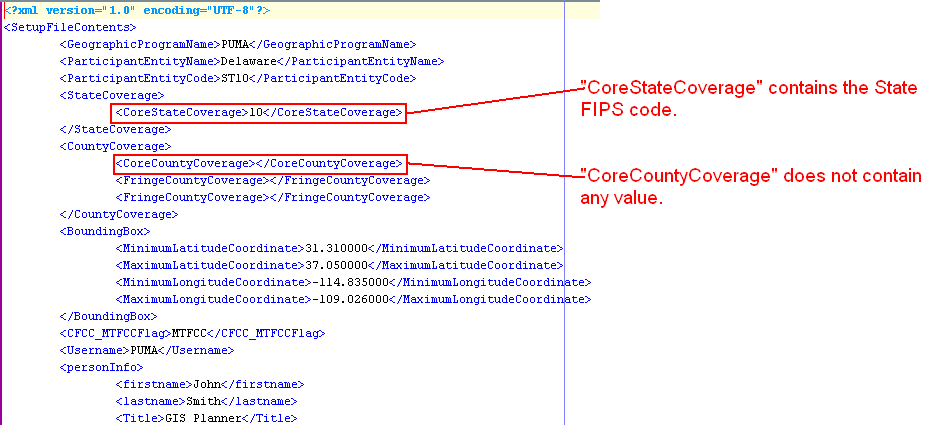
Task: Click the Username PUMA line
Action: pyautogui.click(x=147, y=350)
